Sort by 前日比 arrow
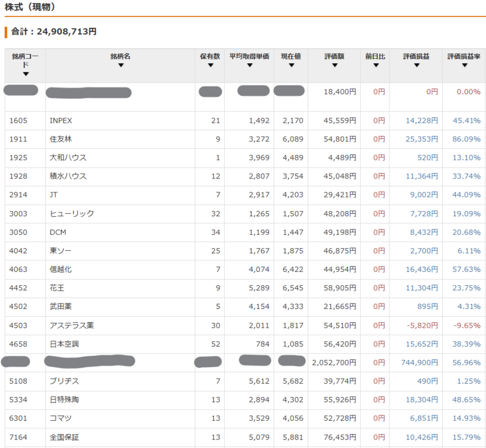The height and width of the screenshot is (448, 486). click(376, 66)
